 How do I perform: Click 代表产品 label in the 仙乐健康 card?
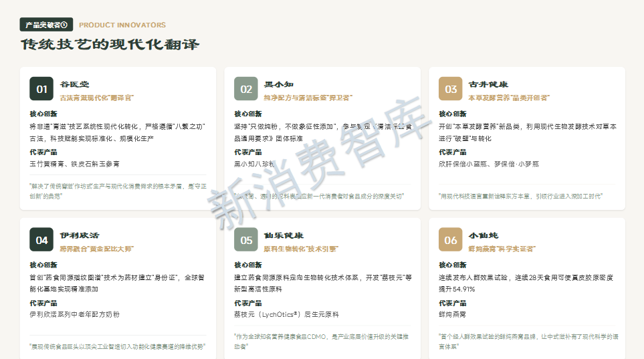coord(247,303)
